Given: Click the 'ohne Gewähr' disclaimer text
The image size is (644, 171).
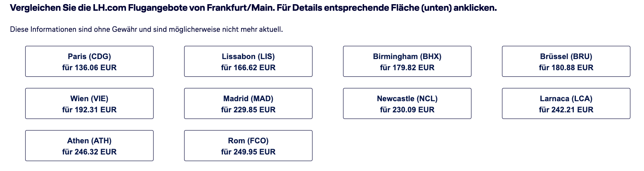Looking at the screenshot, I should pos(146,30).
